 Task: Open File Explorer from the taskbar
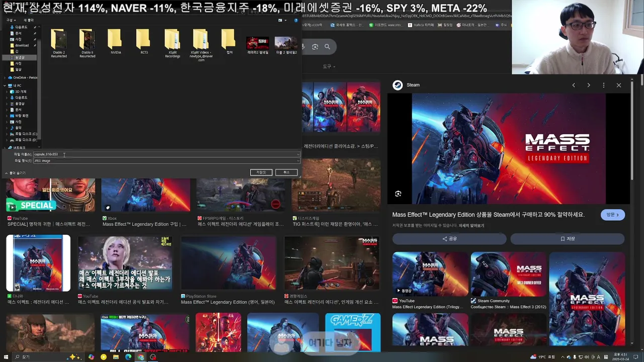pos(116,357)
